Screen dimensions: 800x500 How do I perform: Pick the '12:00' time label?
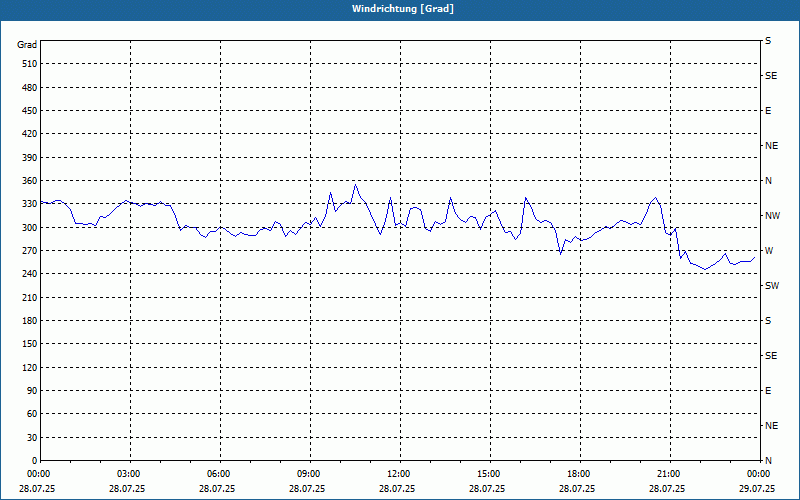(399, 474)
